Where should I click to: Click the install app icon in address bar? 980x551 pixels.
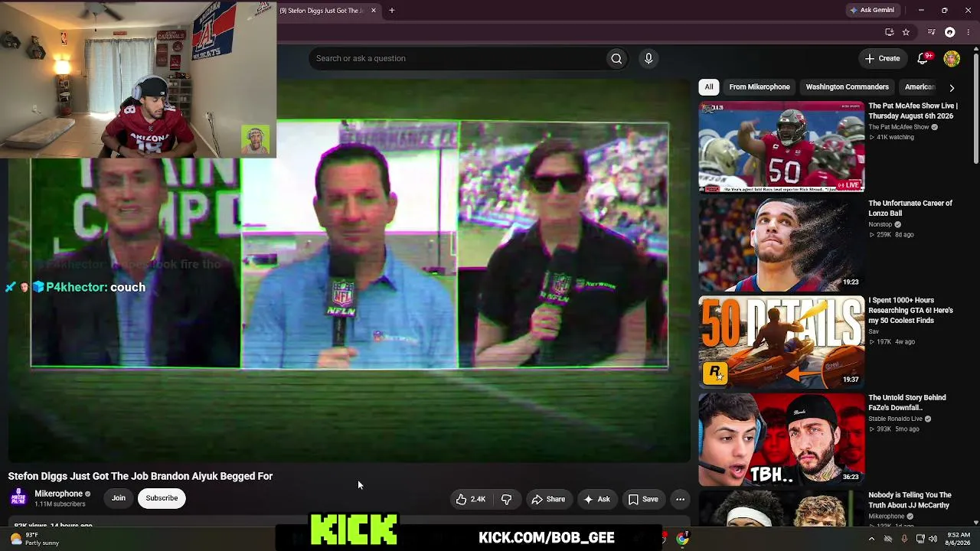pos(889,32)
